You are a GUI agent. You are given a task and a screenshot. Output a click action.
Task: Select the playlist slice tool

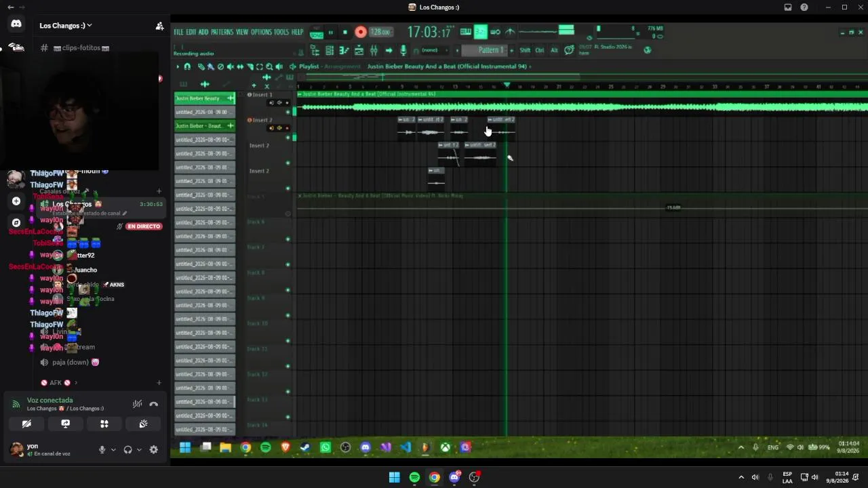pyautogui.click(x=250, y=66)
